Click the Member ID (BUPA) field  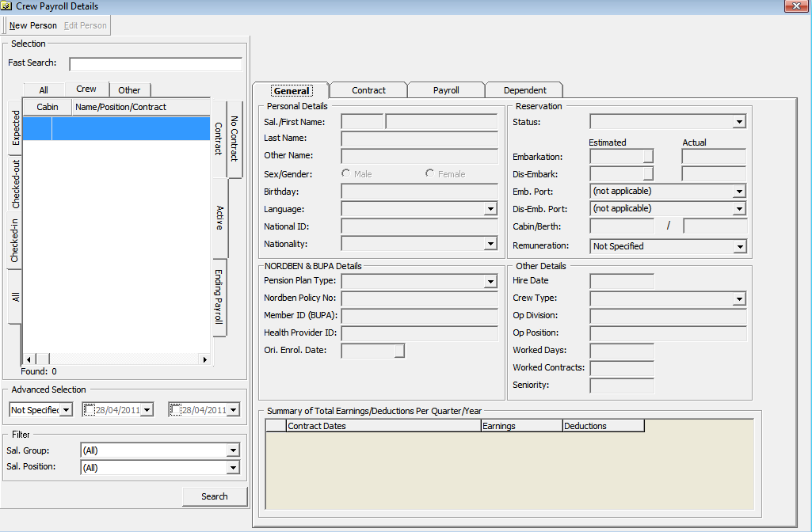[419, 316]
